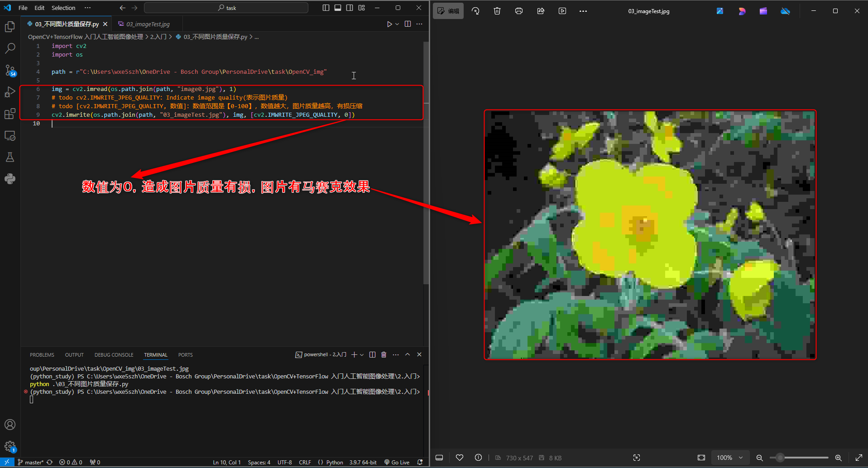The height and width of the screenshot is (468, 868).
Task: Click the print icon in Photos
Action: coord(519,11)
